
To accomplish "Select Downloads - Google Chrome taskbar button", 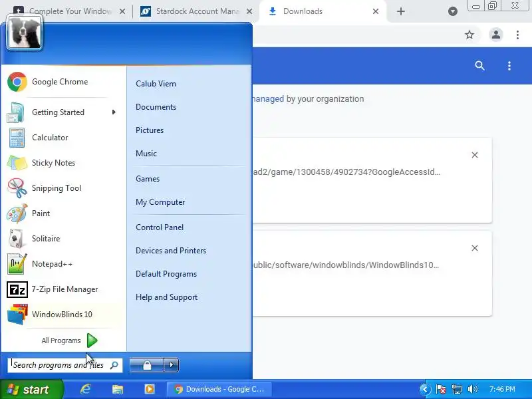I will (x=219, y=389).
